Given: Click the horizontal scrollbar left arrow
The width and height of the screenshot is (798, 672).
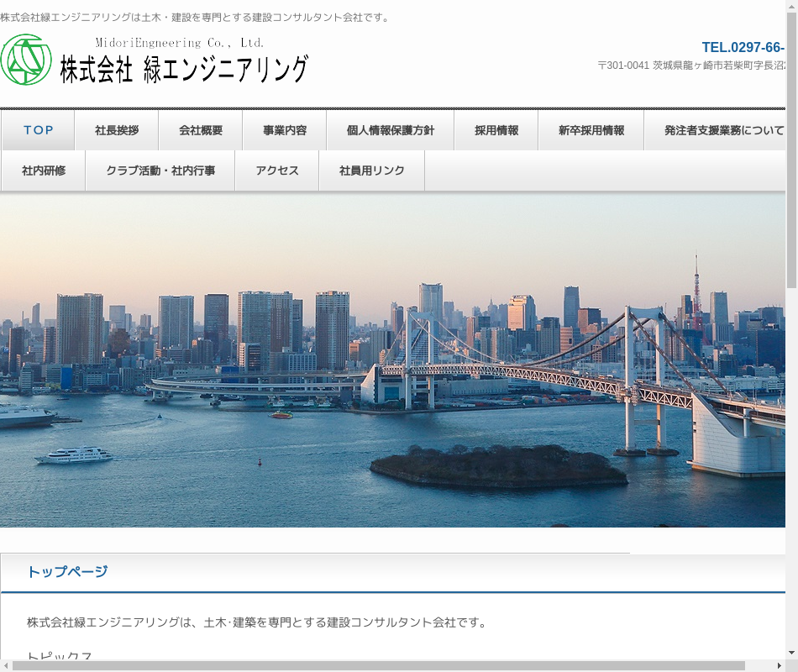Looking at the screenshot, I should coord(7,665).
